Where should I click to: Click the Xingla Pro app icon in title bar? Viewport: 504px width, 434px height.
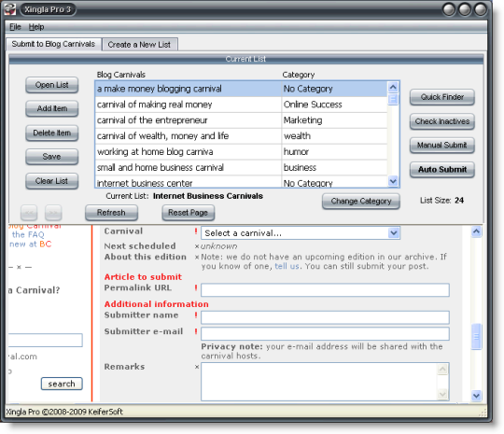(x=10, y=9)
